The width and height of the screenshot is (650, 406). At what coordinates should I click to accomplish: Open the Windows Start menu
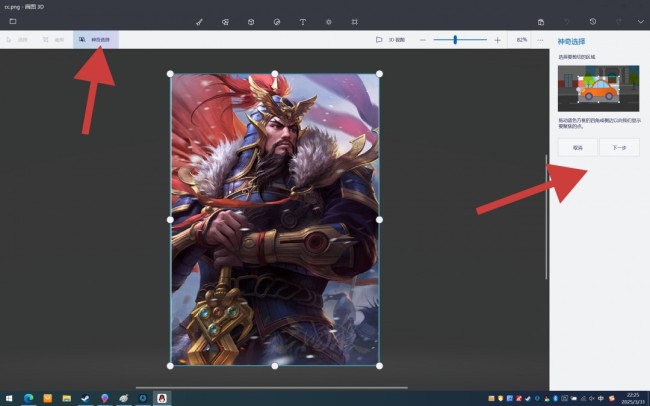click(9, 399)
